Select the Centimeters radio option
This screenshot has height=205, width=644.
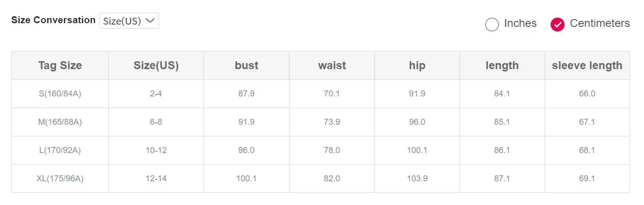click(557, 24)
